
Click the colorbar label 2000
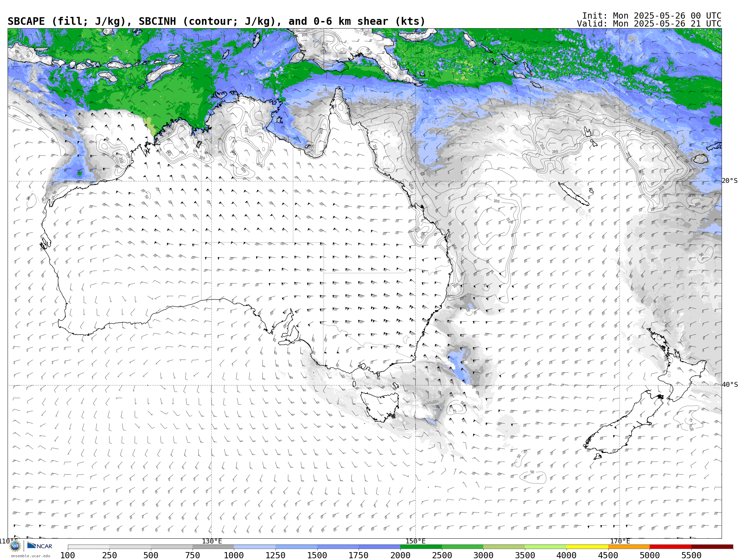click(400, 556)
